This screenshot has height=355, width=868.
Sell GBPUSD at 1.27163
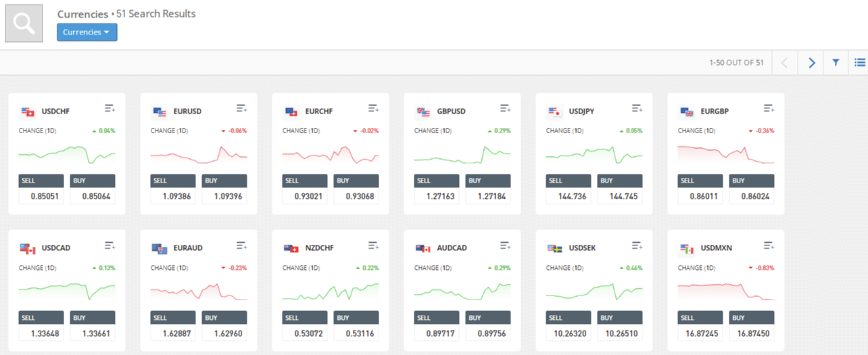(x=437, y=189)
